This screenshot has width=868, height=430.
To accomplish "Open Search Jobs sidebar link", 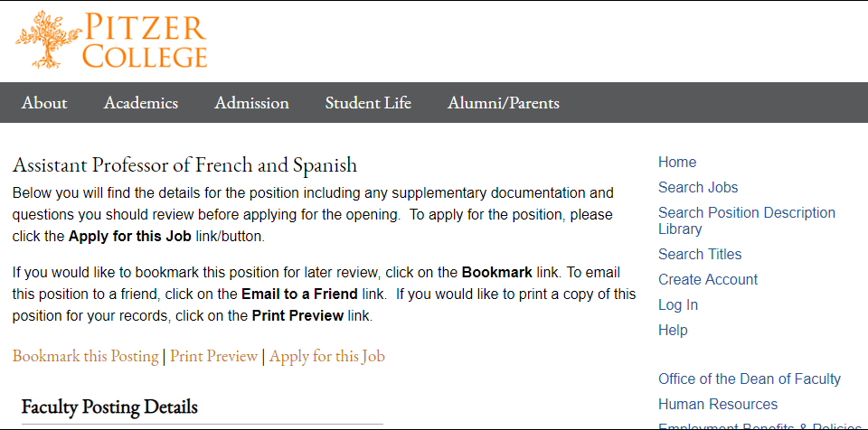I will [697, 188].
